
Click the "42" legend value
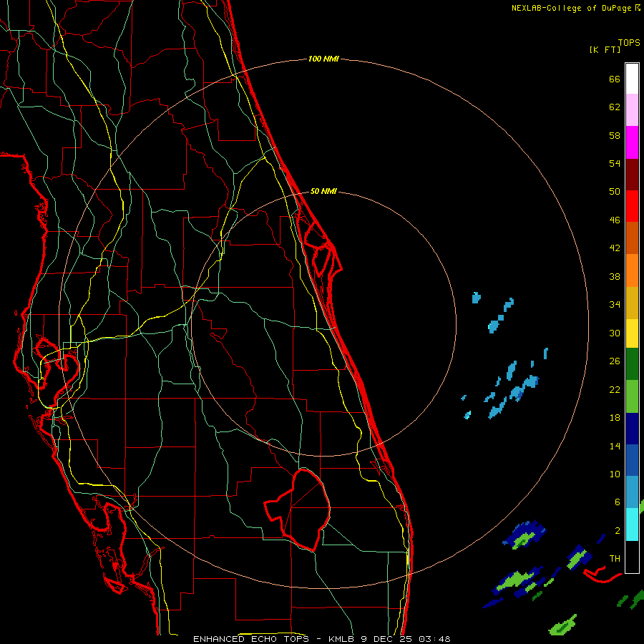click(615, 248)
